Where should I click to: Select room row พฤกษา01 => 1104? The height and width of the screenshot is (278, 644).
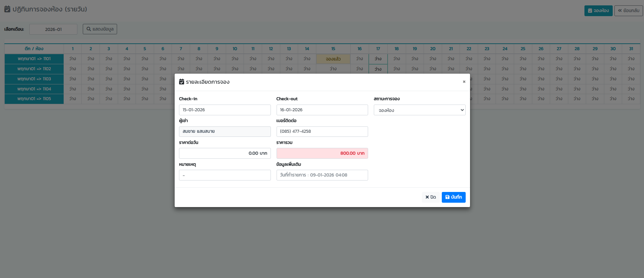coord(34,89)
